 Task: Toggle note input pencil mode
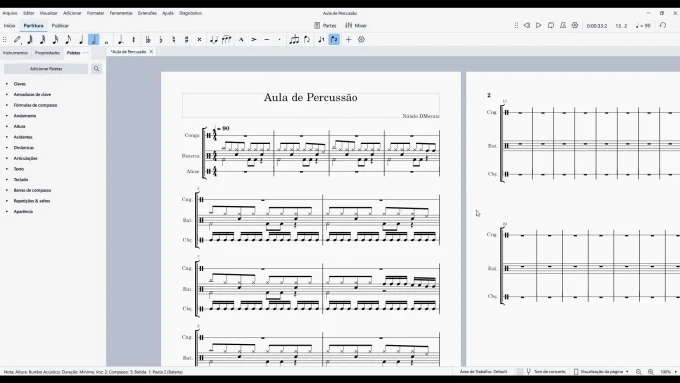(17, 39)
